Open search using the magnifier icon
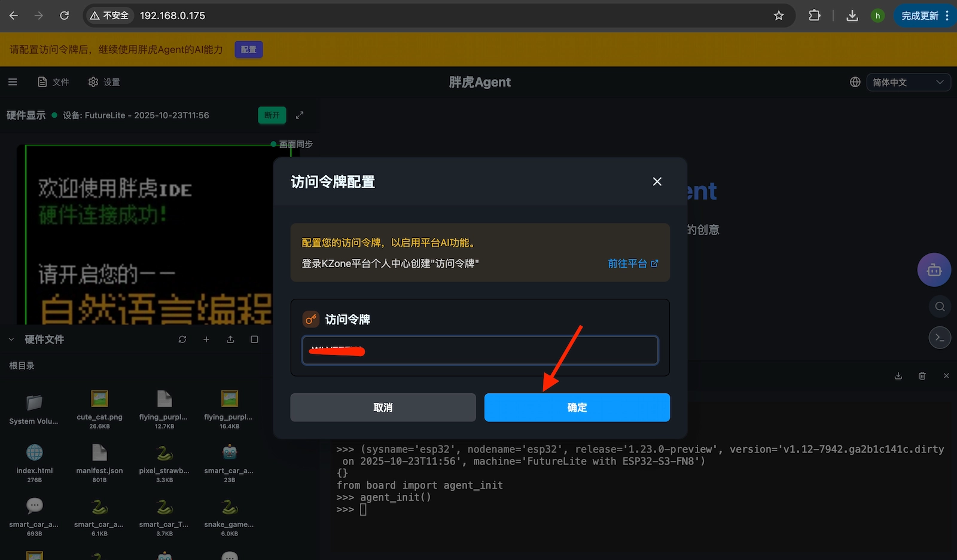Image resolution: width=957 pixels, height=560 pixels. [940, 307]
